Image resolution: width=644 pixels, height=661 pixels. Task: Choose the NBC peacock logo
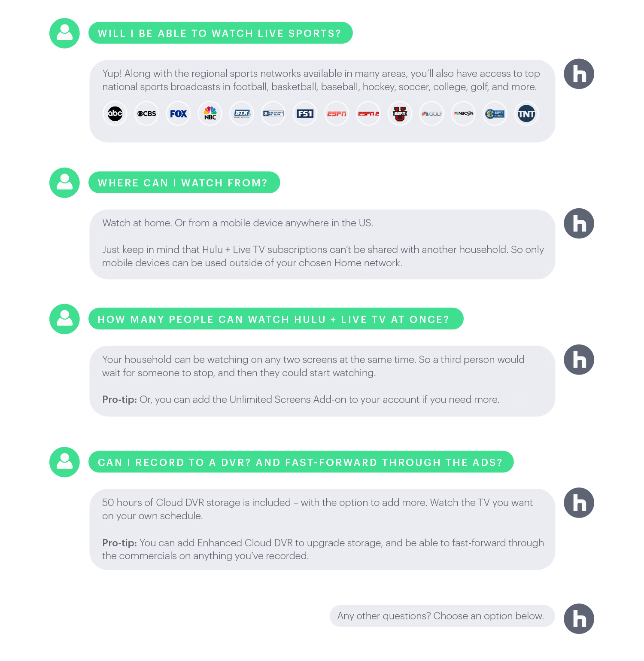[x=210, y=114]
